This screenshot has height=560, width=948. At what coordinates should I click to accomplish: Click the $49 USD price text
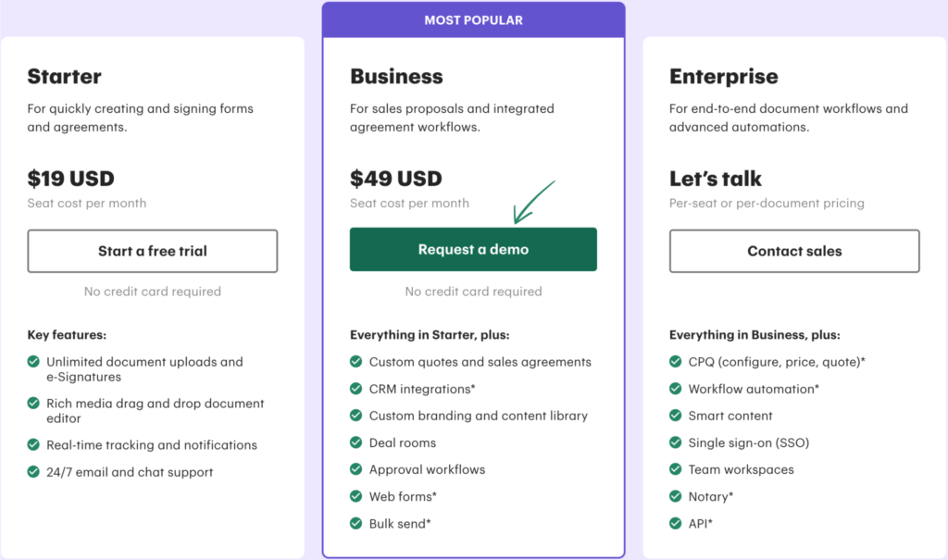[x=396, y=179]
